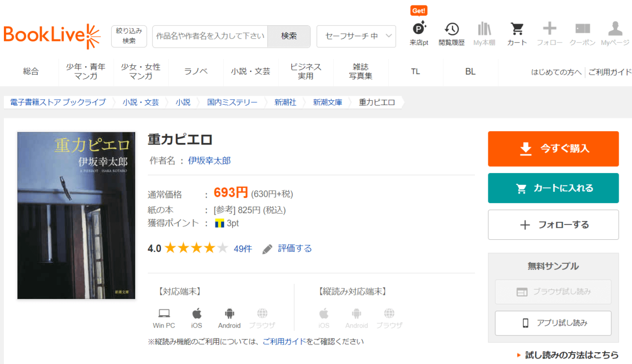This screenshot has height=364, width=632.
Task: Select the BL tab
Action: point(471,72)
